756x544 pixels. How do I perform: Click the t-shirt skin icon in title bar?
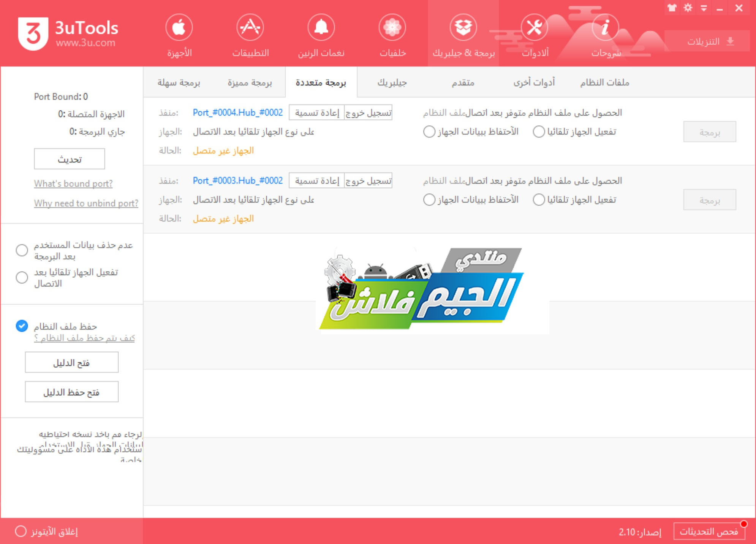click(x=672, y=8)
